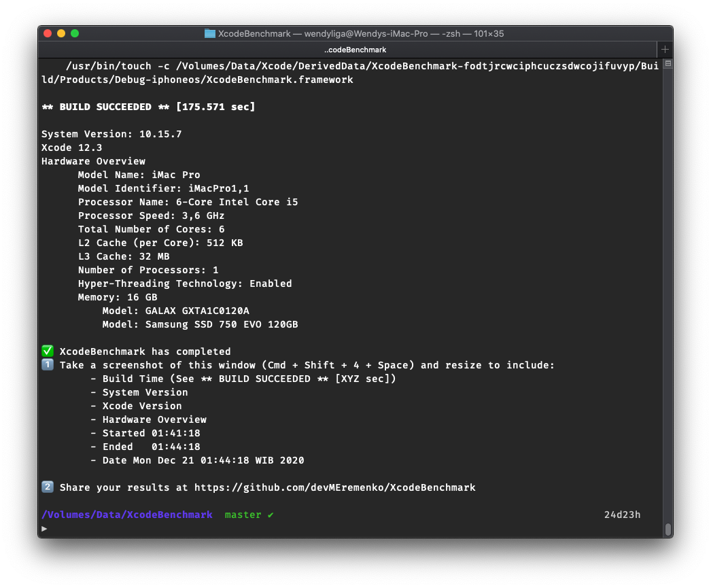Click the Xcode 12.3 line
Viewport: 711px width, 588px height.
71,148
